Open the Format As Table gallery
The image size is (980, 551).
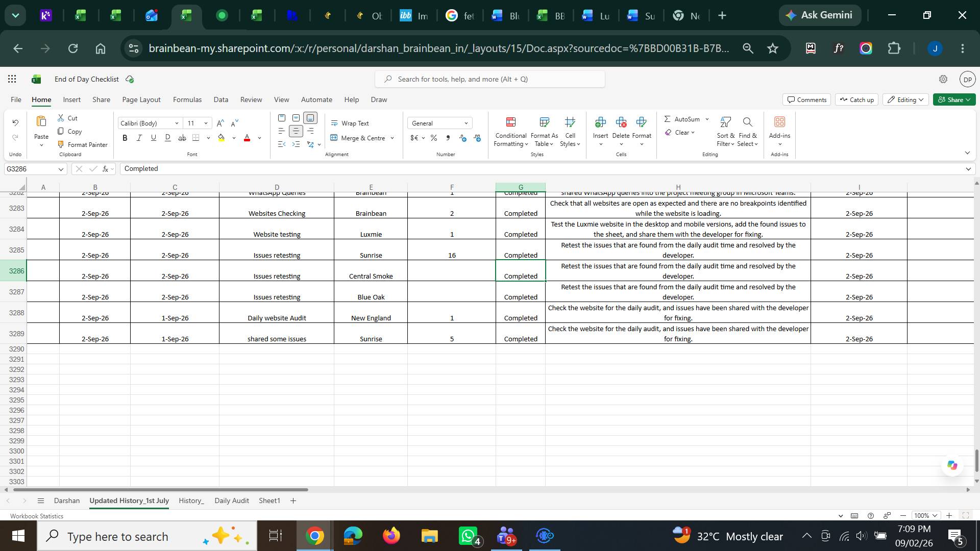pos(544,131)
